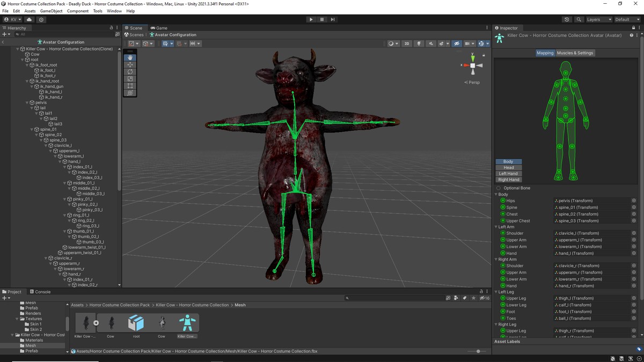The height and width of the screenshot is (362, 644).
Task: Mute audio for the Scene view
Action: (x=431, y=43)
